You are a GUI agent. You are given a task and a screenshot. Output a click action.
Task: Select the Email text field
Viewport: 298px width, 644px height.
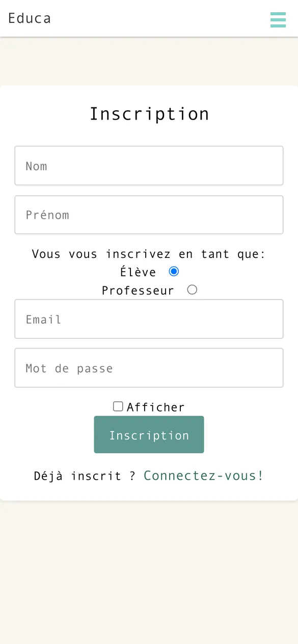point(149,319)
